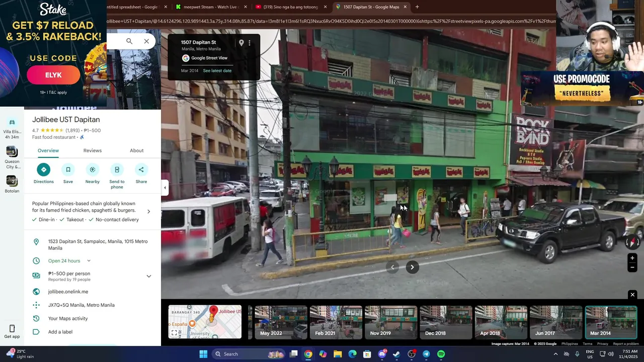644x362 pixels.
Task: Click the Directions icon
Action: [44, 169]
